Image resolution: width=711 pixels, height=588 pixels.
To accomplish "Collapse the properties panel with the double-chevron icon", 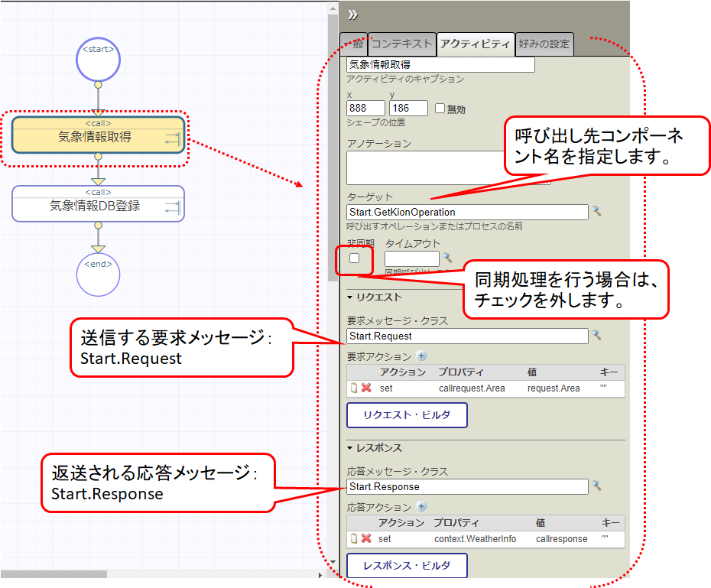I will click(352, 15).
